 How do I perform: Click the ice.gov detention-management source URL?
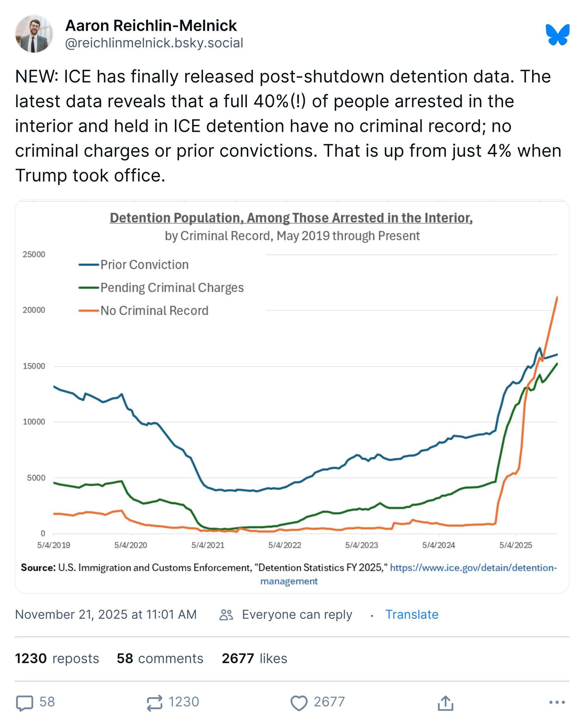473,567
